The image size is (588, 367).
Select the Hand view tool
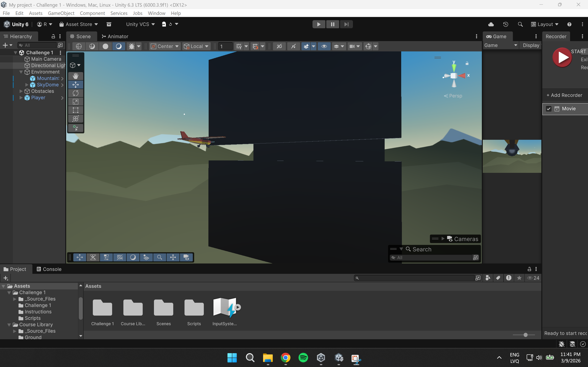[x=76, y=76]
